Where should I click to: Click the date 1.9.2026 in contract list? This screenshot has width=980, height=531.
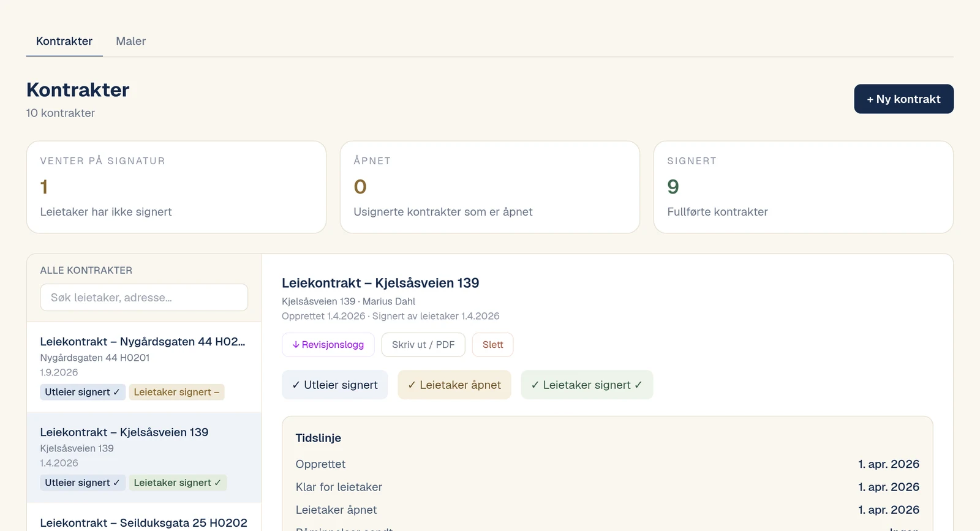click(59, 372)
